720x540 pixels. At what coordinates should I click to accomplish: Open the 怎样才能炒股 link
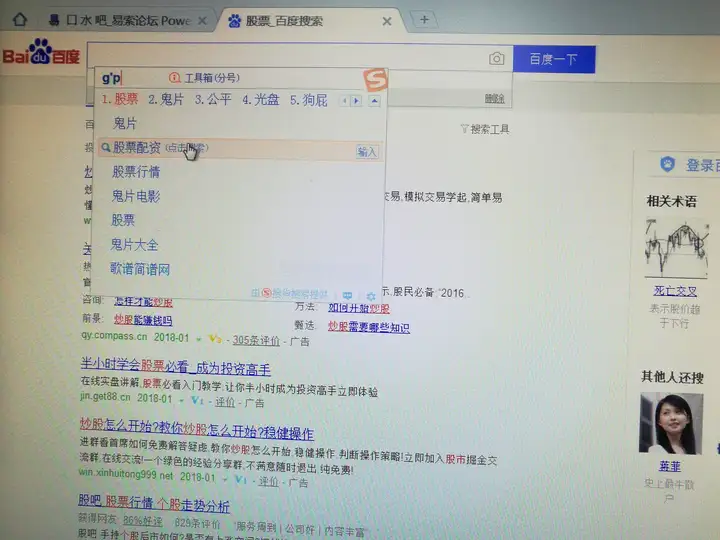pos(143,302)
